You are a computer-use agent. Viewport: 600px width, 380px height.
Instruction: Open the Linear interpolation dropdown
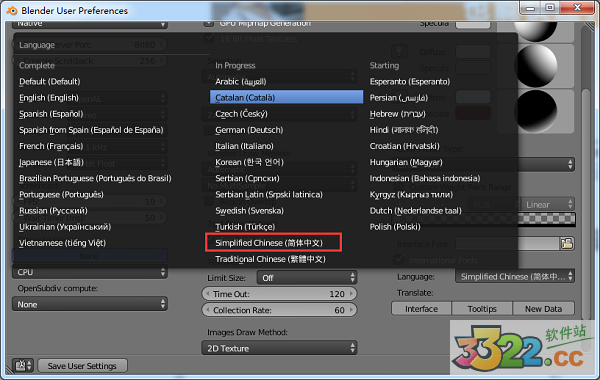[x=548, y=204]
